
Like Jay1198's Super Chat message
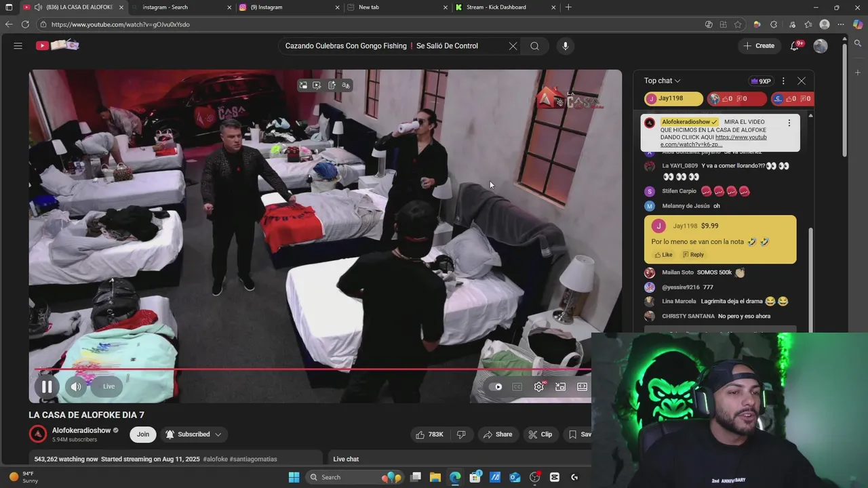coord(663,255)
